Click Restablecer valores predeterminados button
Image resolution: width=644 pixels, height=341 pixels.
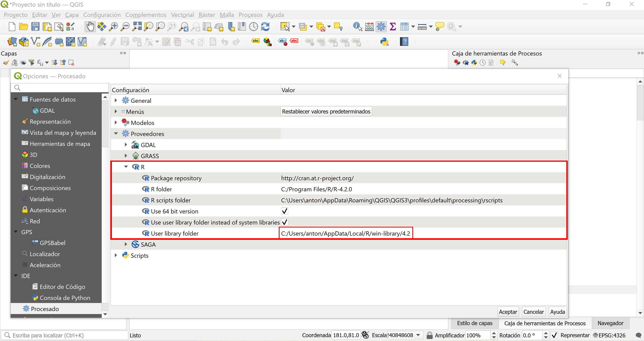326,111
